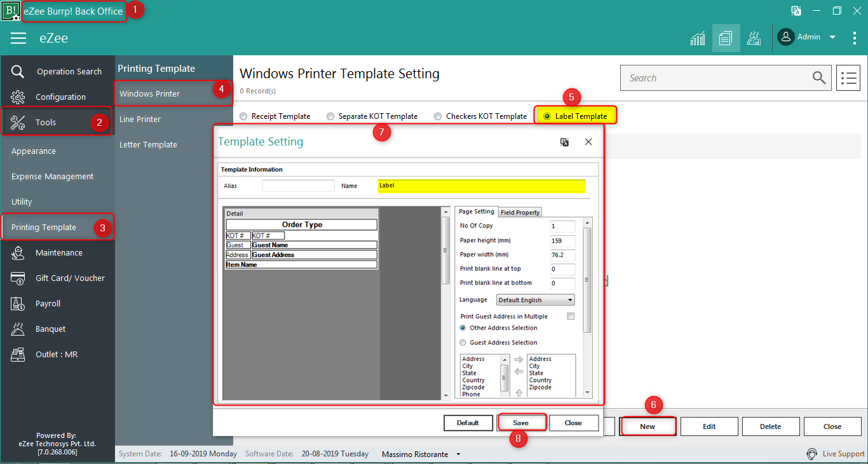Open Line Printer template option
The height and width of the screenshot is (464, 868).
coord(173,119)
